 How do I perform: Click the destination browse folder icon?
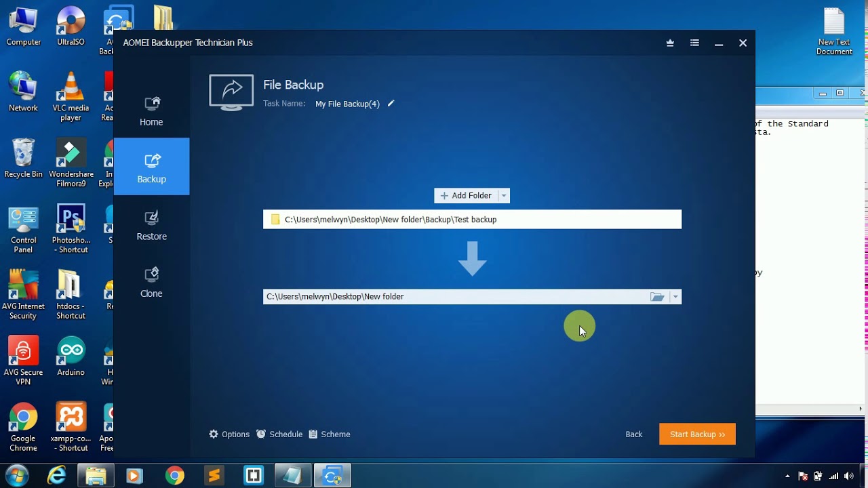tap(657, 297)
